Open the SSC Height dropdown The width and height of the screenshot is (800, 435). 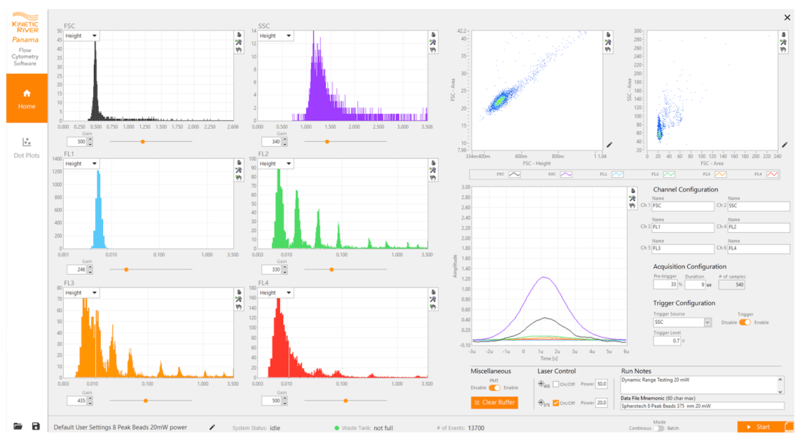pos(276,36)
